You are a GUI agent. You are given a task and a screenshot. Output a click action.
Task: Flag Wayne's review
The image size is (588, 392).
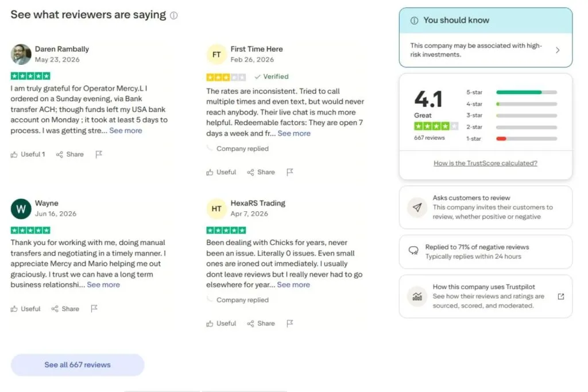(94, 308)
